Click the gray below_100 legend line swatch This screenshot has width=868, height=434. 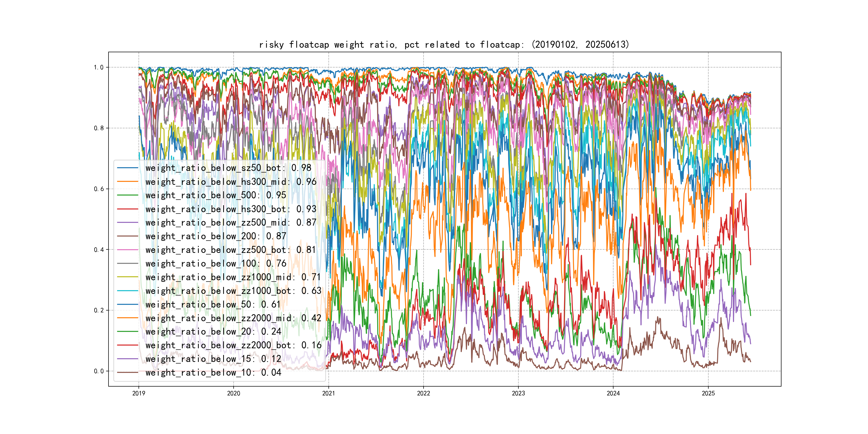pos(128,264)
